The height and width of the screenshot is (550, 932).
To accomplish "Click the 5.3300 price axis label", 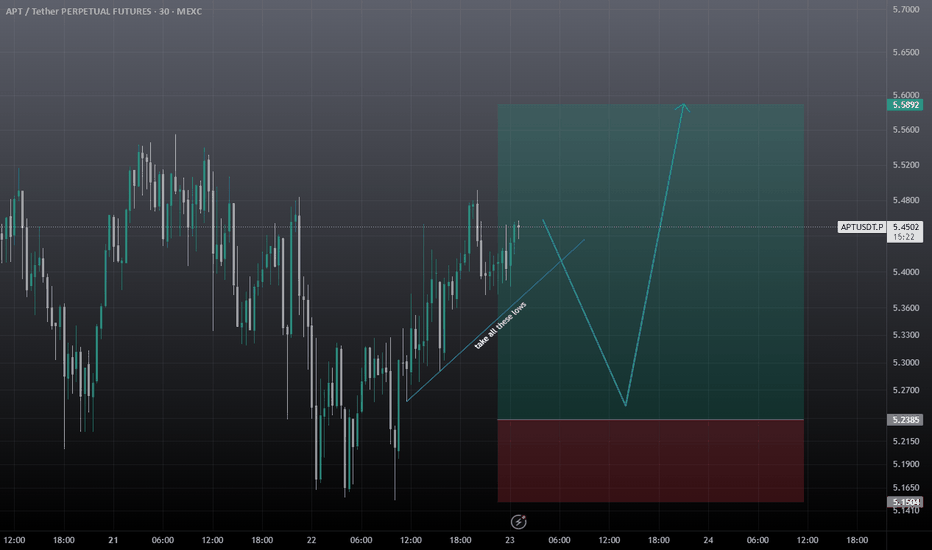I will (x=906, y=335).
